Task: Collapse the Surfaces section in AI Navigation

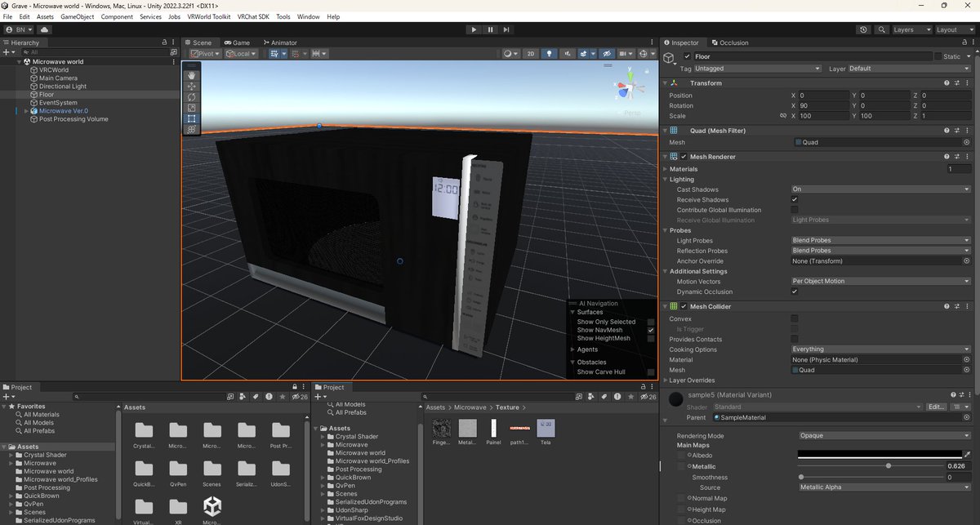Action: click(572, 312)
